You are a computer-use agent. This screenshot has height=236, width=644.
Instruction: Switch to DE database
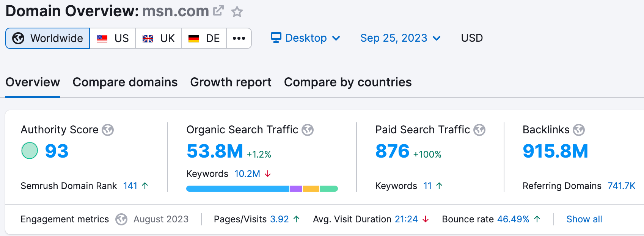pyautogui.click(x=204, y=38)
